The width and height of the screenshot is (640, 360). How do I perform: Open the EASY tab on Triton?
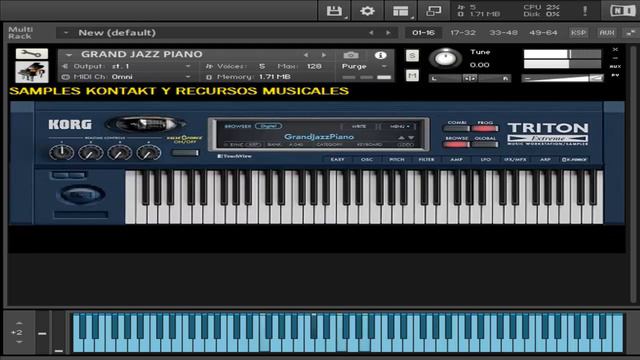pos(337,160)
